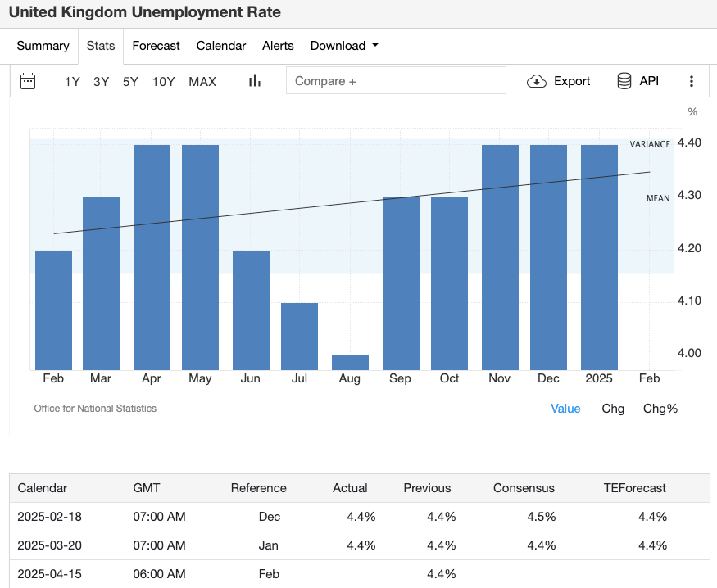Open the Calendar tab
Viewport: 717px width, 588px height.
coord(221,46)
